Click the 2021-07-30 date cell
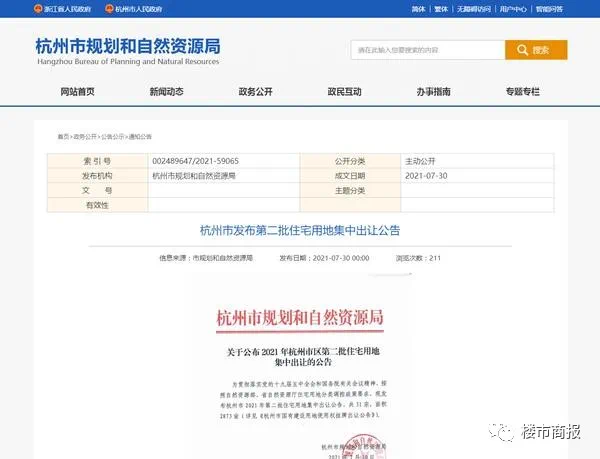Image resolution: width=600 pixels, height=459 pixels. tap(477, 176)
